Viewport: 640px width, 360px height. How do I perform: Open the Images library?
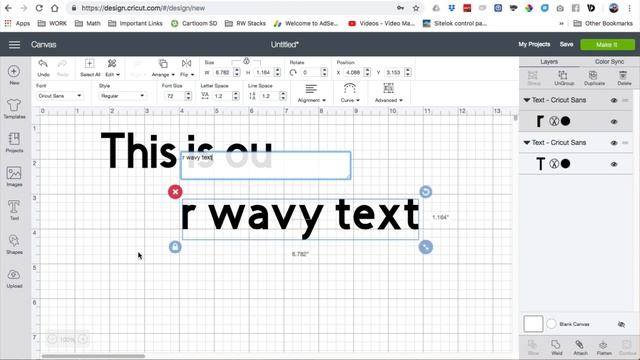click(x=14, y=176)
